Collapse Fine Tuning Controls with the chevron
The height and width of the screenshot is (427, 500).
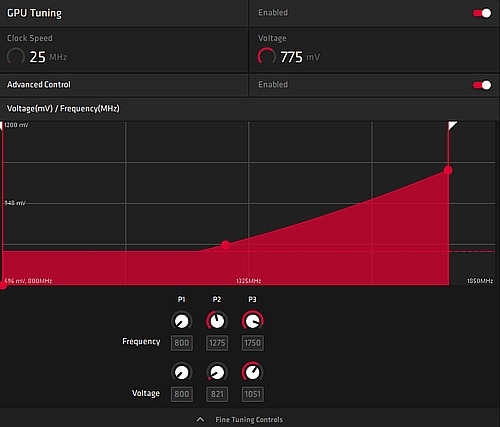pyautogui.click(x=200, y=420)
